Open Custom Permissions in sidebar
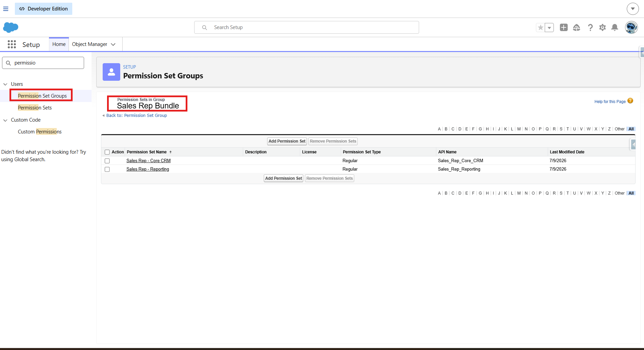Image resolution: width=644 pixels, height=350 pixels. pos(40,132)
